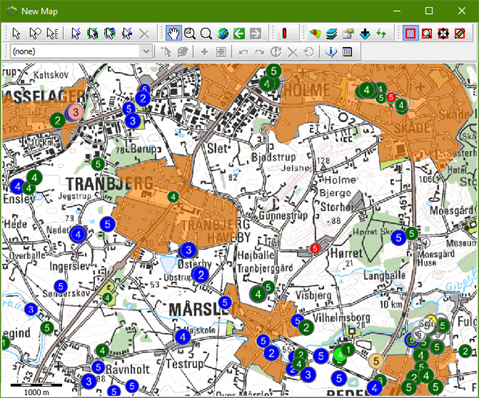Click the add layer map icon
This screenshot has width=479, height=398.
315,33
